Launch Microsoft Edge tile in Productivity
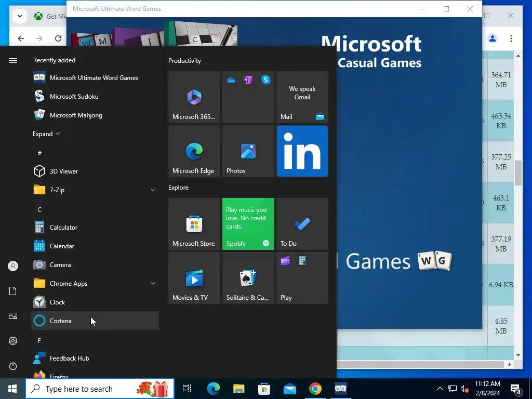The height and width of the screenshot is (399, 532). (x=194, y=151)
